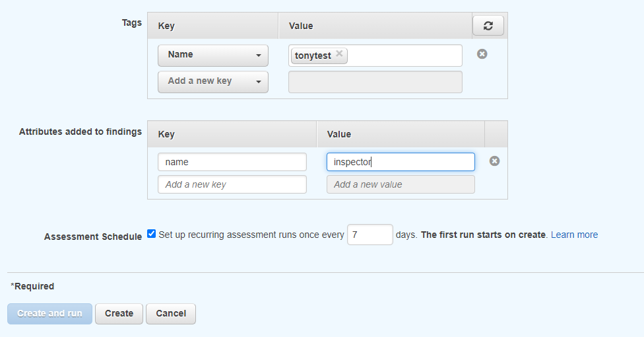Click the Key header in Tags table
This screenshot has height=337, width=644.
click(x=166, y=26)
